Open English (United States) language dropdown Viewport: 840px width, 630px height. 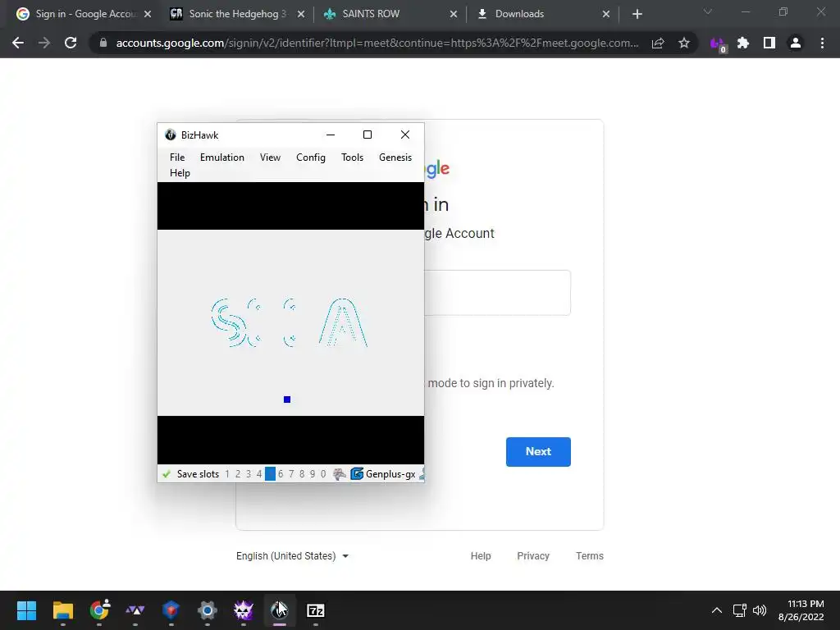[292, 556]
